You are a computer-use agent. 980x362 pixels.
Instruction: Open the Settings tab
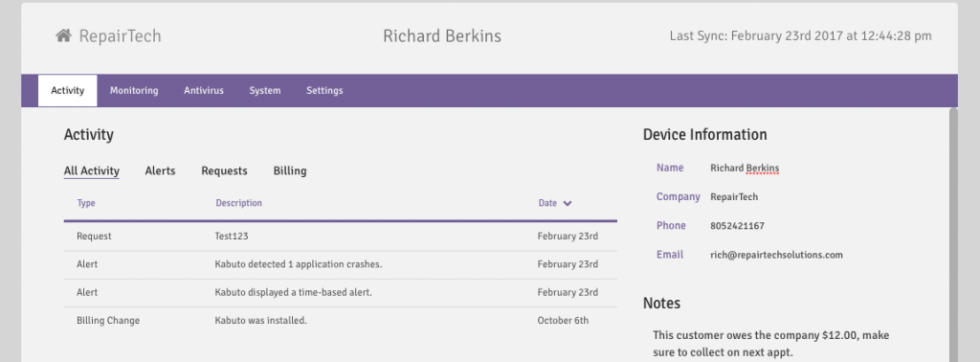tap(324, 91)
